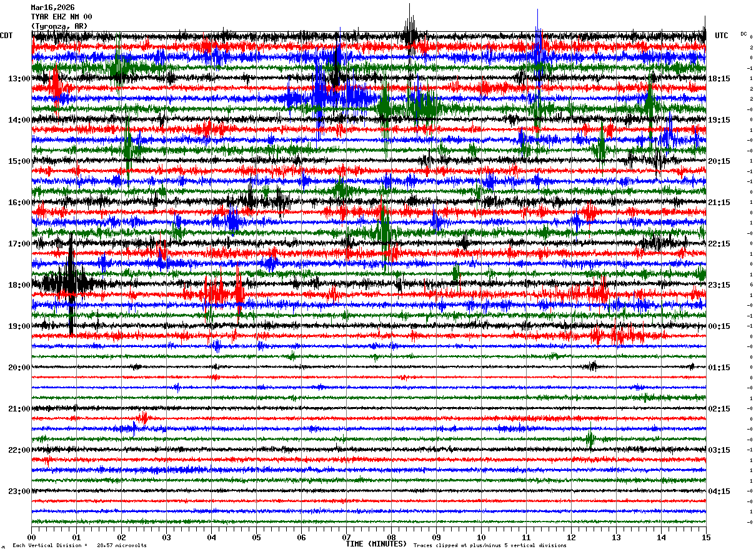Click the 22:15 UTC time label
756x554 pixels.
(x=719, y=244)
